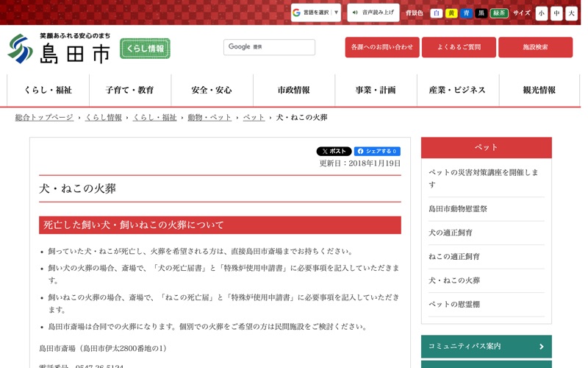Go to ペット breadcrumb link

tap(254, 118)
